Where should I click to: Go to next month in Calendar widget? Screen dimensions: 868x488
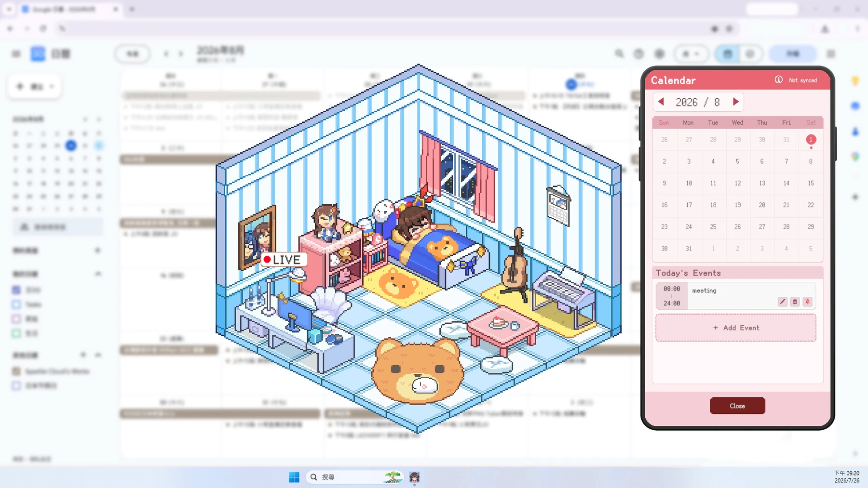point(736,102)
